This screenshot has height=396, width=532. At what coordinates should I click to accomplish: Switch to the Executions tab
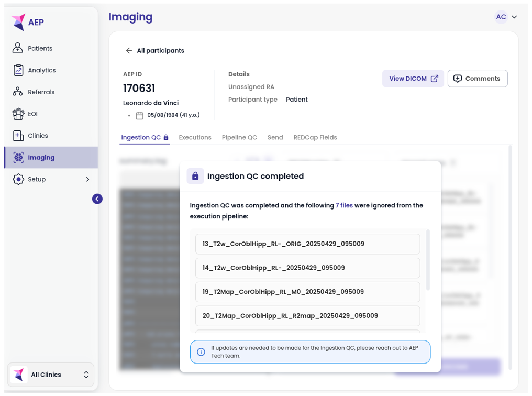click(195, 137)
